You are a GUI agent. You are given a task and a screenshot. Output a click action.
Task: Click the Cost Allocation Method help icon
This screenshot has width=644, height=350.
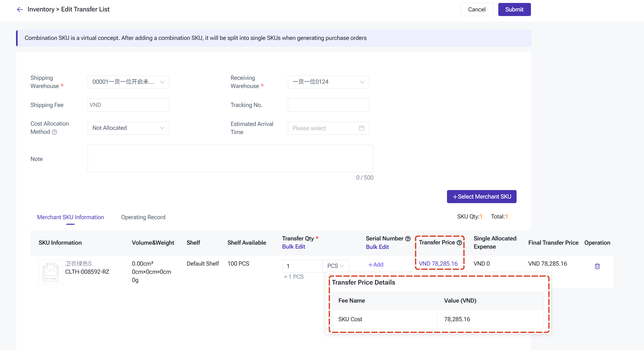click(55, 132)
